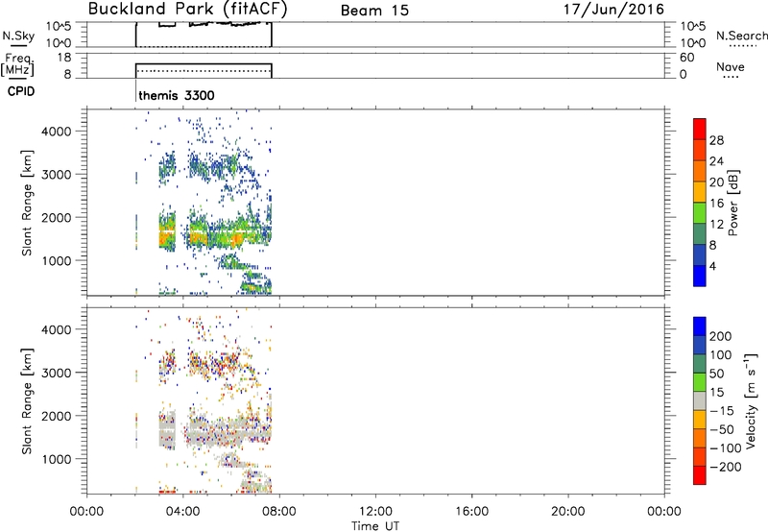The height and width of the screenshot is (532, 768).
Task: Click the 'Nave' legend label
Action: (x=731, y=67)
